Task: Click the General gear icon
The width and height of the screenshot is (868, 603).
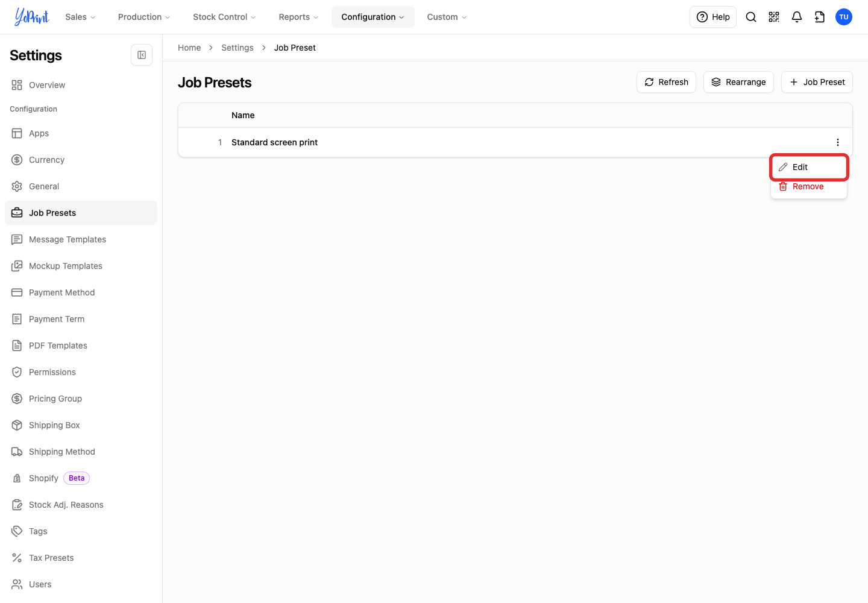Action: [x=17, y=186]
